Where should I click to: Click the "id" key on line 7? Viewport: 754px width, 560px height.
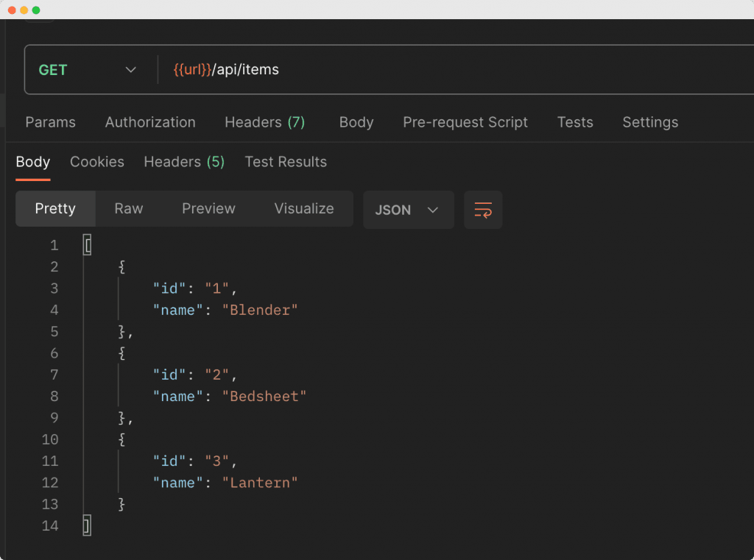[x=169, y=375]
